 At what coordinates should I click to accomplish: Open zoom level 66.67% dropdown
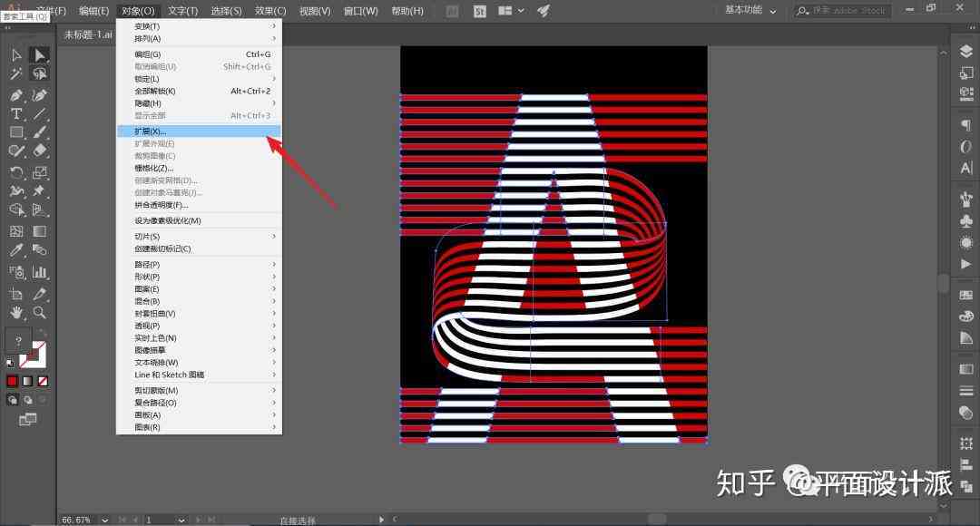pyautogui.click(x=105, y=520)
